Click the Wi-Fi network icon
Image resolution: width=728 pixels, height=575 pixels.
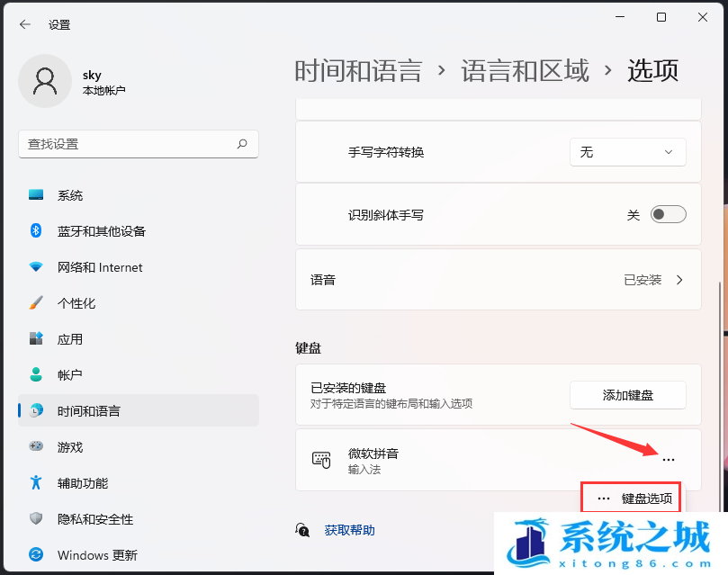click(36, 267)
